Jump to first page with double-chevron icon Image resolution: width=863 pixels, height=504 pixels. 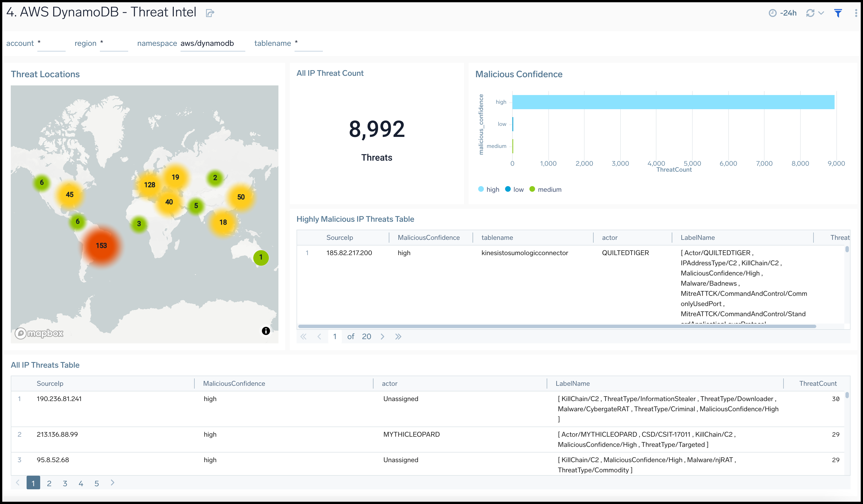(303, 337)
